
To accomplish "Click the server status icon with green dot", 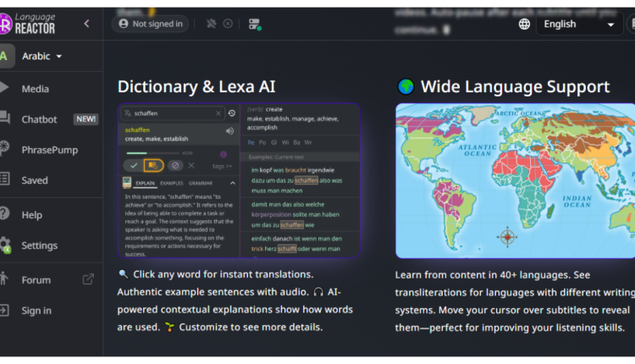I will (255, 25).
